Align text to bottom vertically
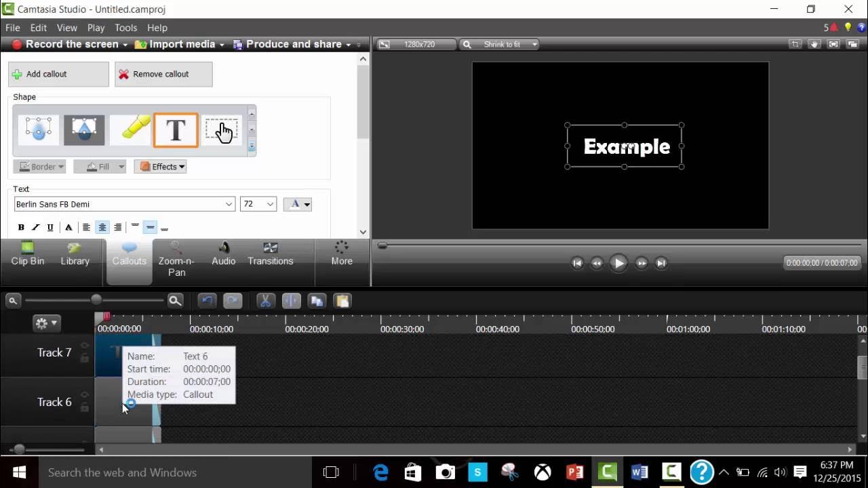 point(165,228)
